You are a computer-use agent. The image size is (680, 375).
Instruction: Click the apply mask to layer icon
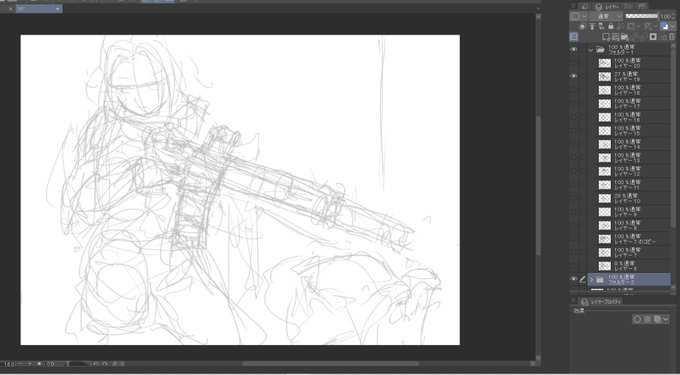(x=663, y=37)
